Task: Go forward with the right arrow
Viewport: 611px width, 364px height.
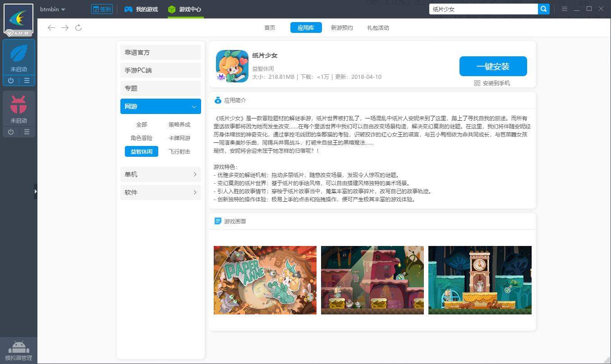Action: tap(65, 28)
